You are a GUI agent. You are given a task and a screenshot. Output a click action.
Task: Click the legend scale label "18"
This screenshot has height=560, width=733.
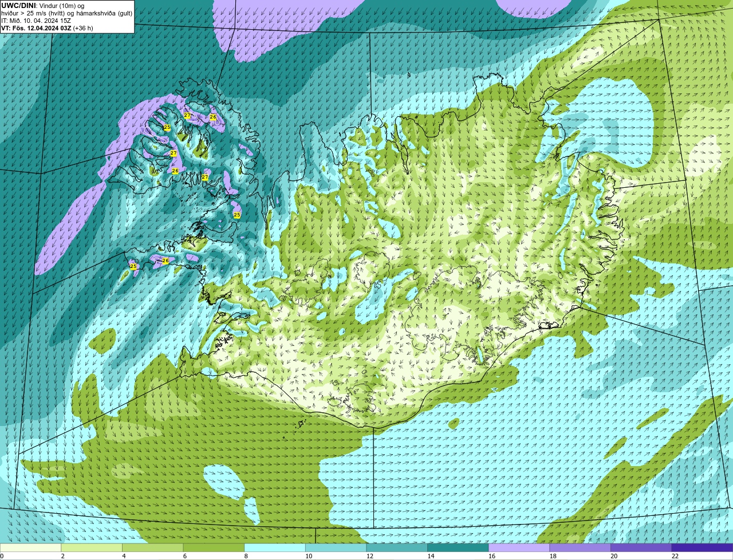pos(553,556)
